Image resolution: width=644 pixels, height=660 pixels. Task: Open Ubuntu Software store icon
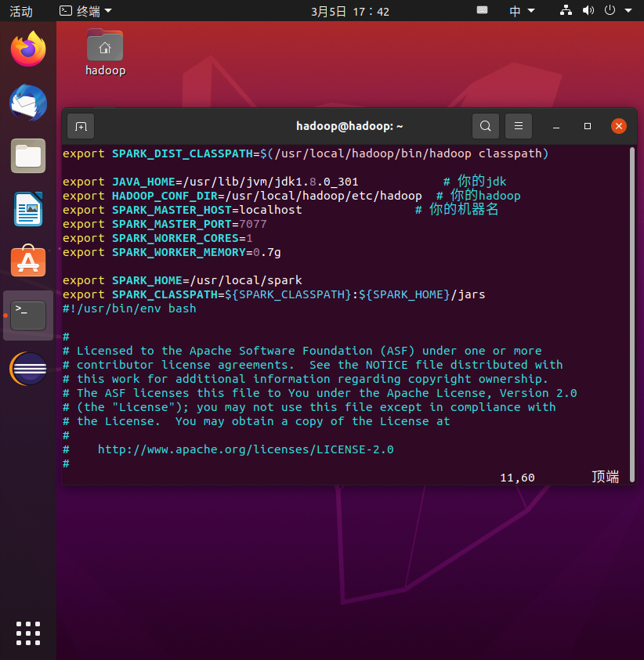coord(28,261)
